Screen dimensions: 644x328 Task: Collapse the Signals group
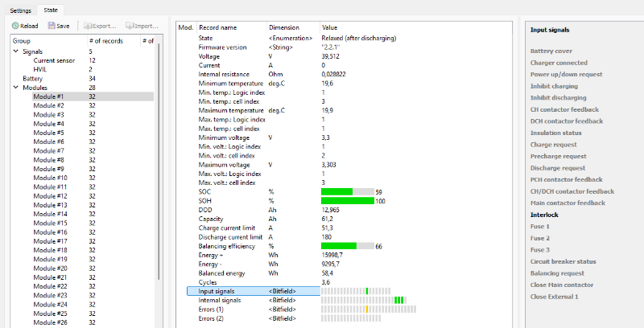pos(16,51)
